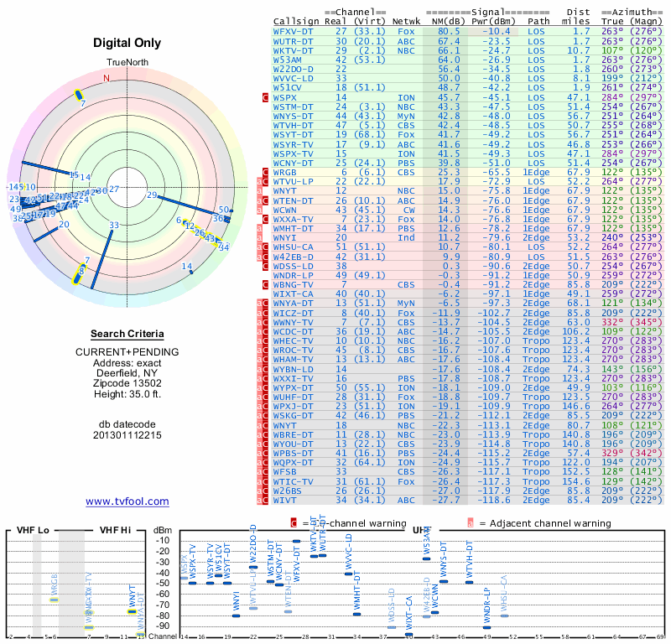
Task: Click the co-channel icon next to WBNG-TV
Action: tap(266, 283)
